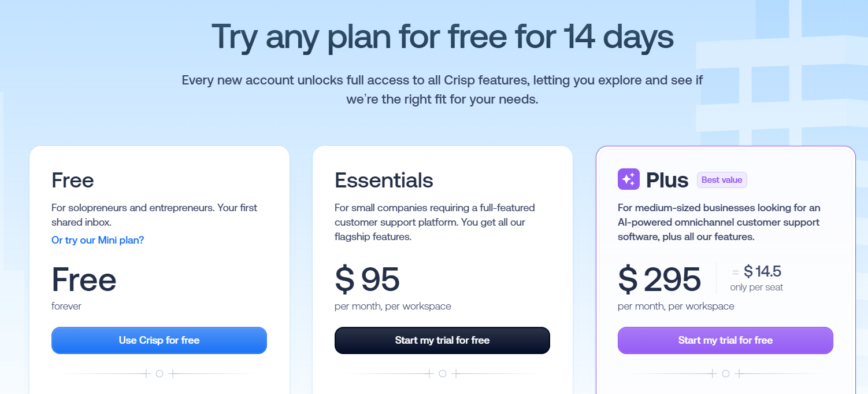Click divider circle under Essentials plan
868x394 pixels.
443,374
